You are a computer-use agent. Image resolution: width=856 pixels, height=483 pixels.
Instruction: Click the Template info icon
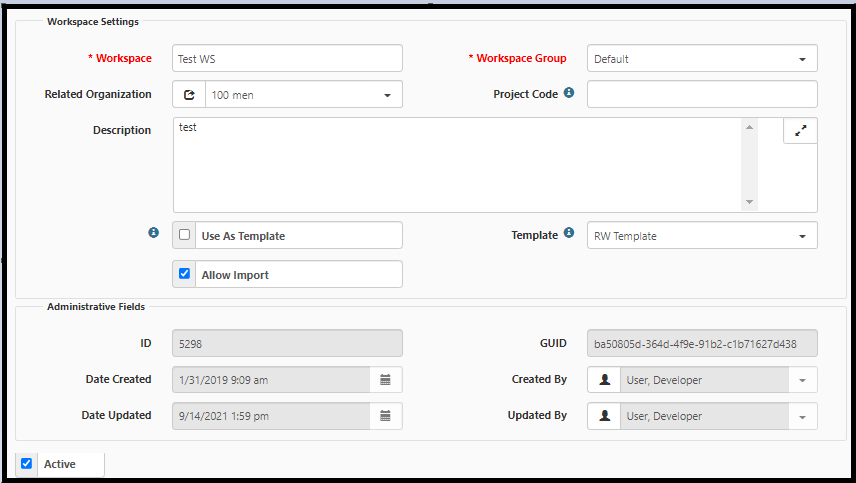click(569, 234)
